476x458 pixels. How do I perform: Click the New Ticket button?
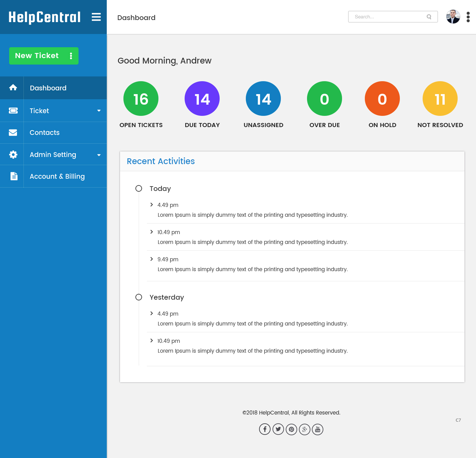tap(37, 56)
